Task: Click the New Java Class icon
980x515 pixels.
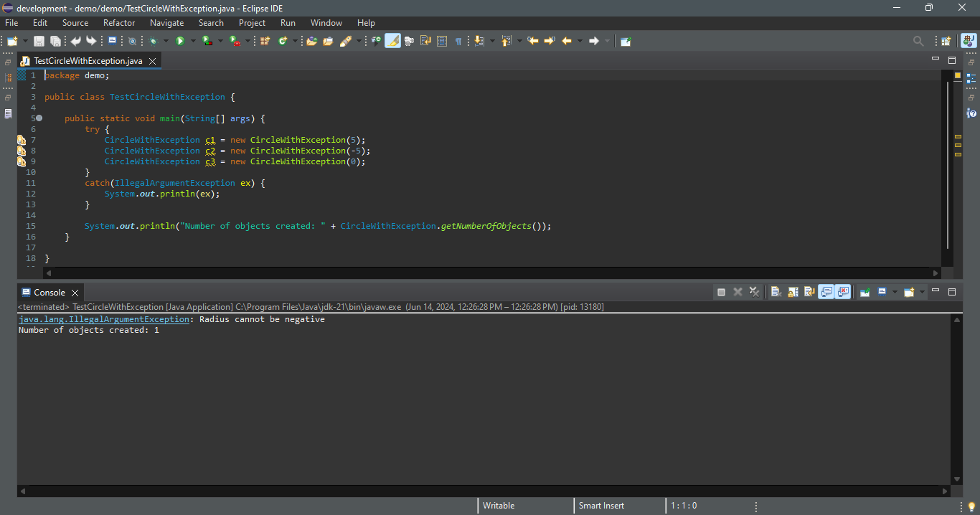Action: click(x=283, y=41)
